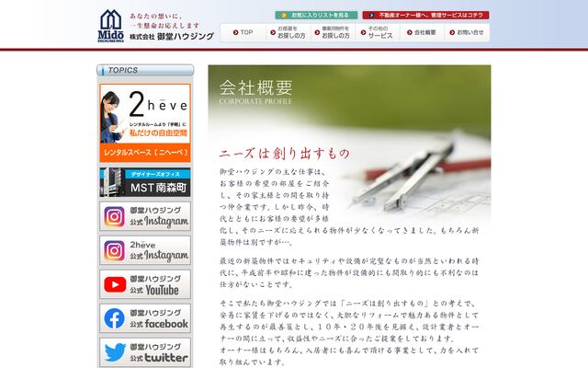
Task: Go to 会社概要 navigation item
Action: 422,33
